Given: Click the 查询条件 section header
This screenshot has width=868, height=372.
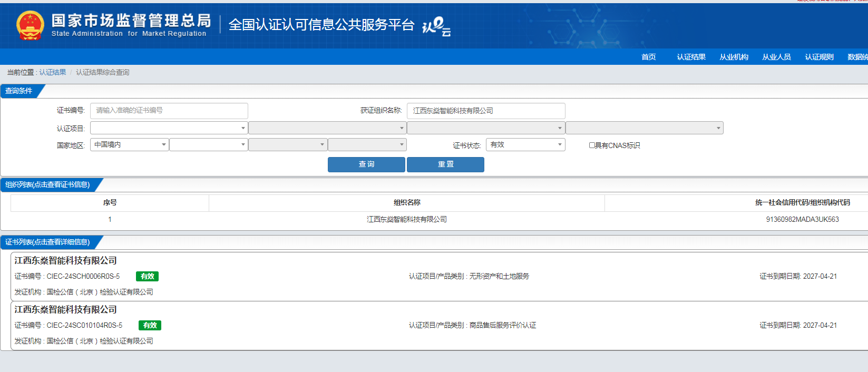Looking at the screenshot, I should [19, 91].
